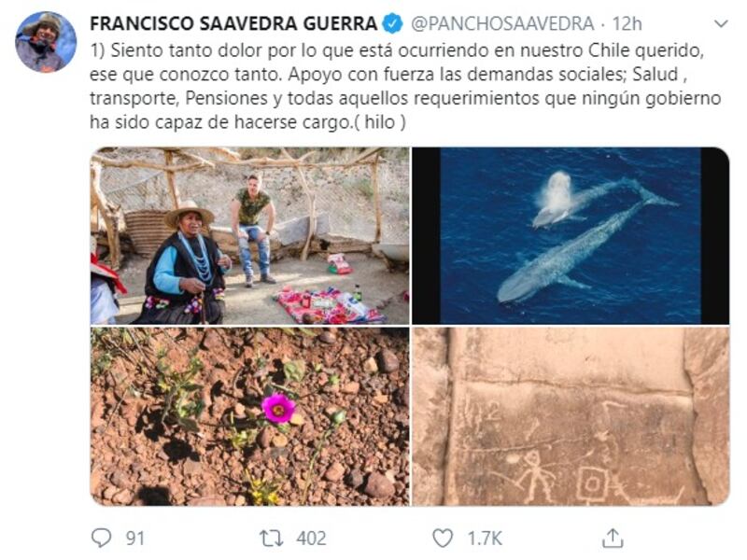This screenshot has height=560, width=747.
Task: Expand the tweet options chevron menu
Action: pos(722,24)
